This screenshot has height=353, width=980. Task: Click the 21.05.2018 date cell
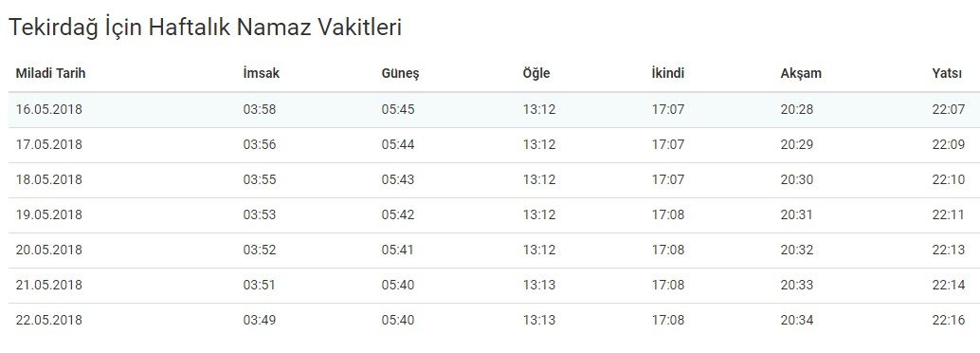pos(48,285)
